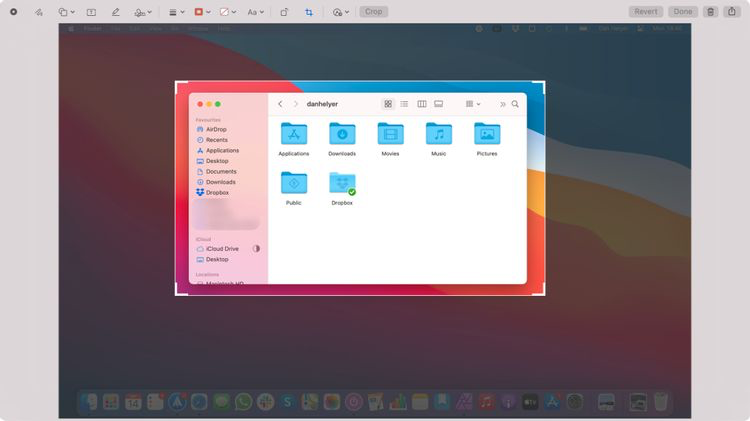Click the Share icon

731,12
